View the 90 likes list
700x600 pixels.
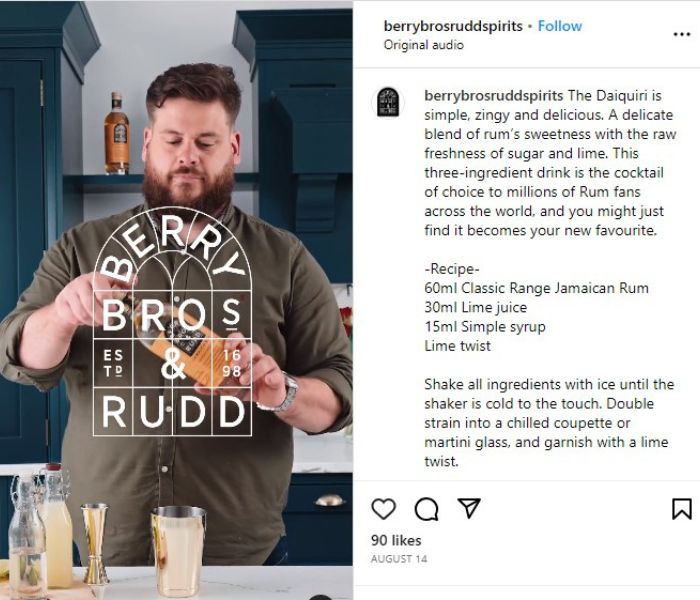point(396,540)
